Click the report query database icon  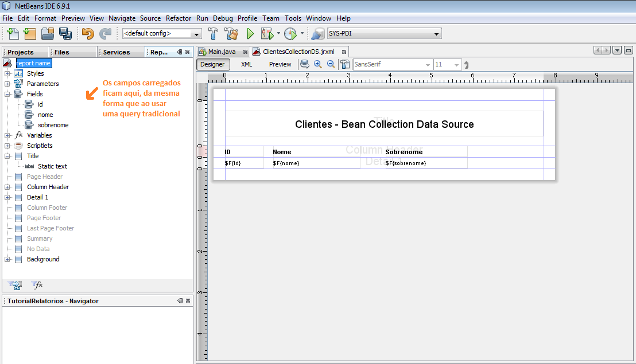[305, 64]
